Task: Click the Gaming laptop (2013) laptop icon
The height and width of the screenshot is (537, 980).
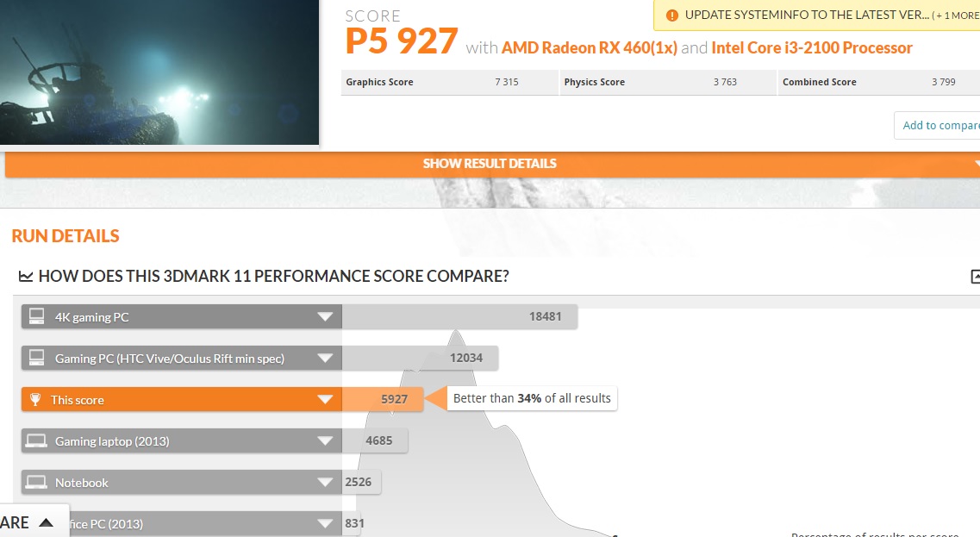Action: 36,441
